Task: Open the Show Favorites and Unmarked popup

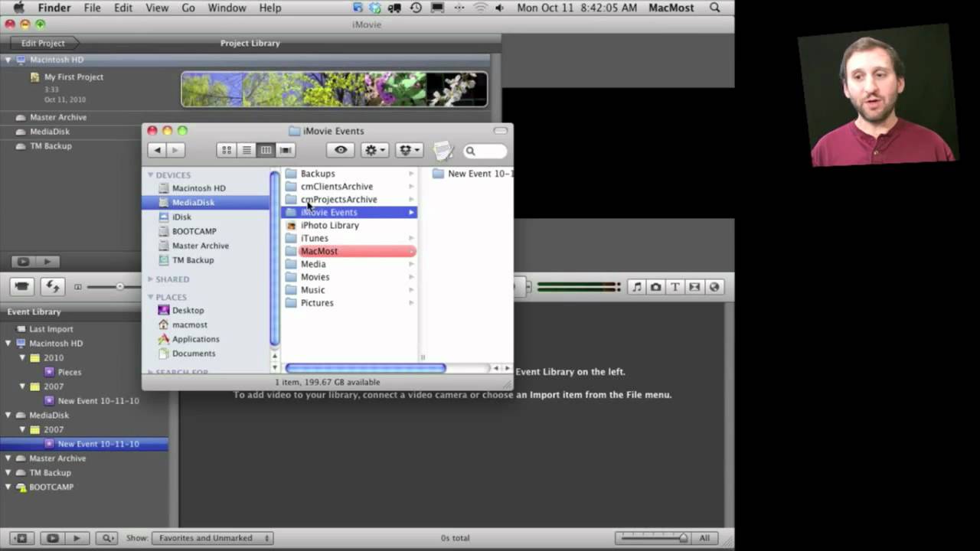Action: 213,538
